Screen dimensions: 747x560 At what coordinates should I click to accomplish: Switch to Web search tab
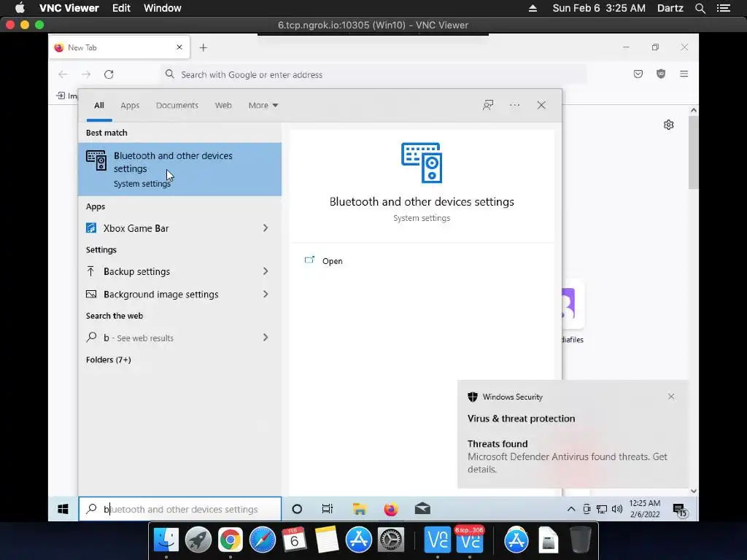[x=223, y=105]
